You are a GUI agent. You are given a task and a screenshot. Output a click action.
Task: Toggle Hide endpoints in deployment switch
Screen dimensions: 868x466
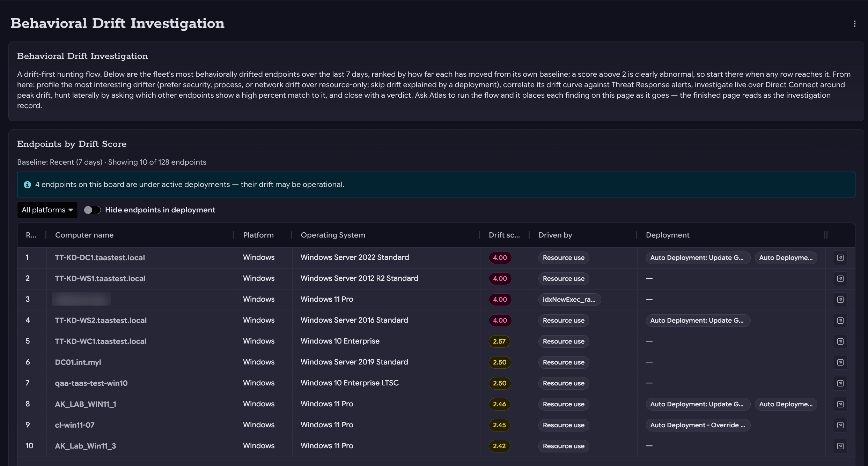92,210
